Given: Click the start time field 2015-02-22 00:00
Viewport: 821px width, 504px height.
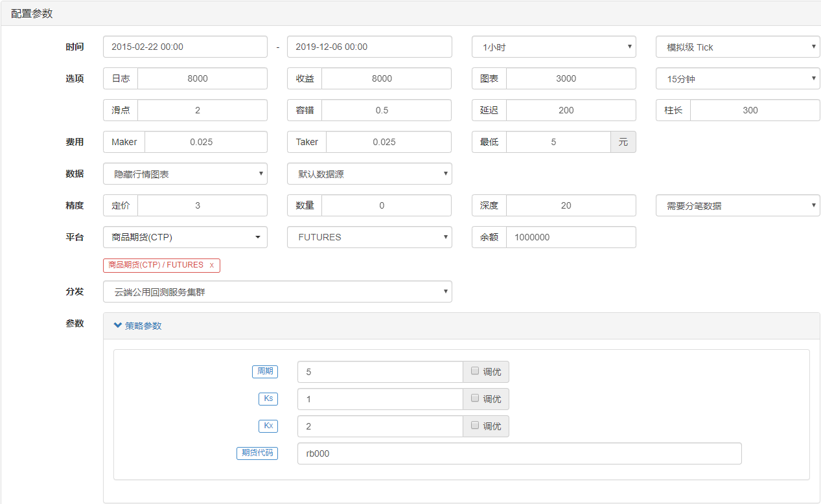Looking at the screenshot, I should coord(185,47).
